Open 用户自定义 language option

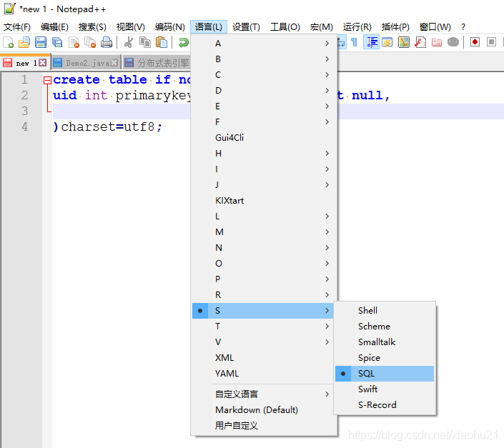pos(264,426)
